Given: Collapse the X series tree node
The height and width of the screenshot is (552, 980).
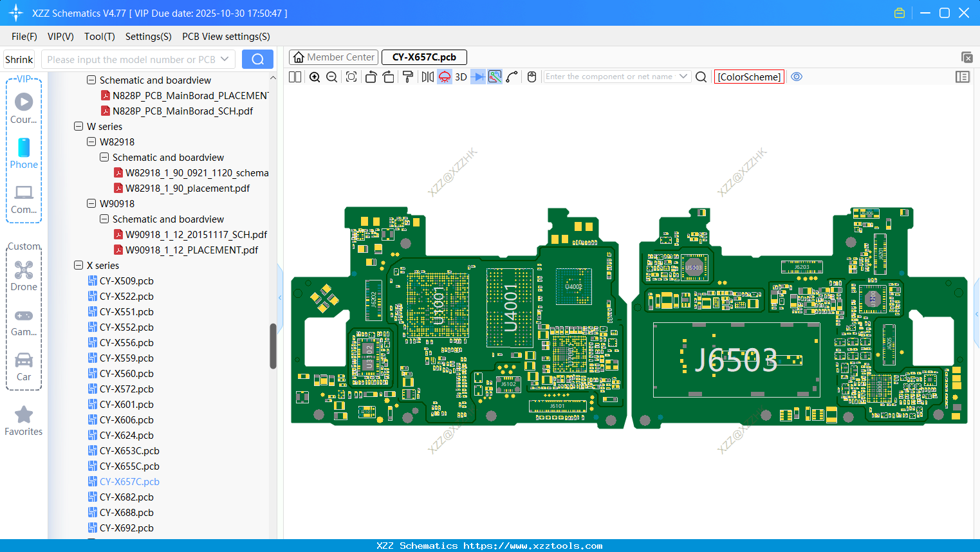Looking at the screenshot, I should (78, 265).
